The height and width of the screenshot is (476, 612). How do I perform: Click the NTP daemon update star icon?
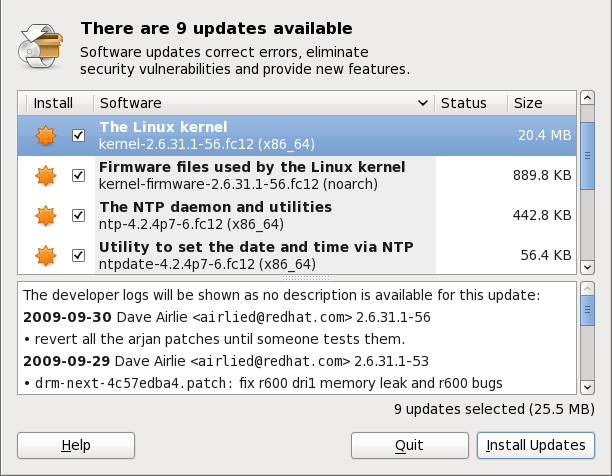(x=45, y=215)
